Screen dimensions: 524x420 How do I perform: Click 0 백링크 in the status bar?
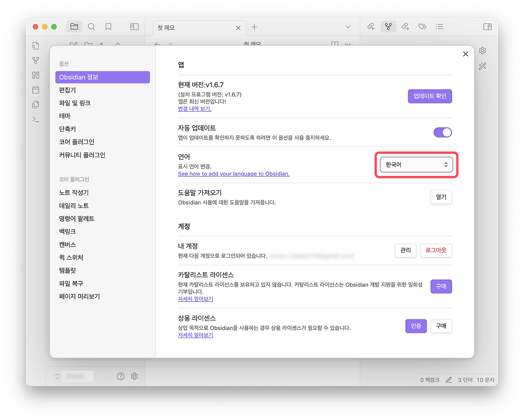tap(430, 380)
